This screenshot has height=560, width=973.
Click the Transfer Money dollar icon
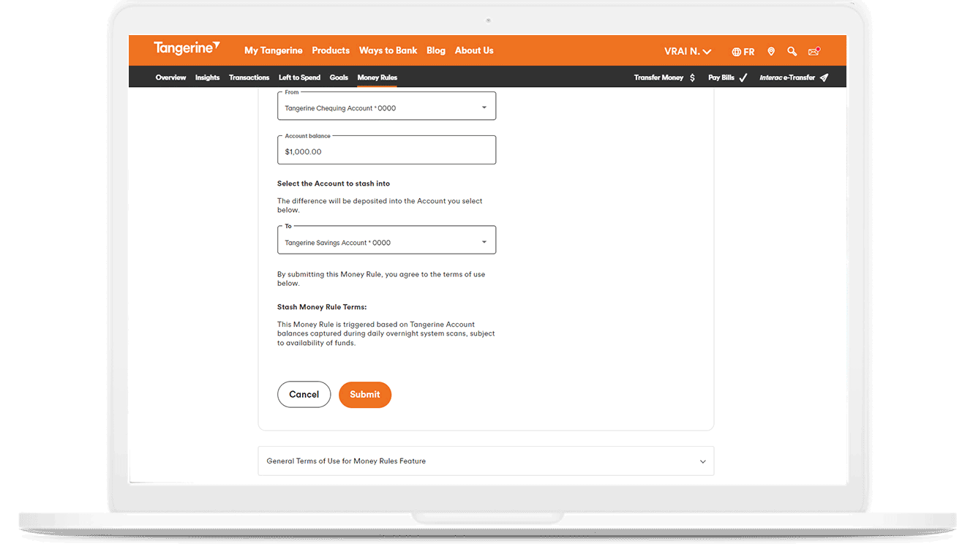[x=692, y=77]
